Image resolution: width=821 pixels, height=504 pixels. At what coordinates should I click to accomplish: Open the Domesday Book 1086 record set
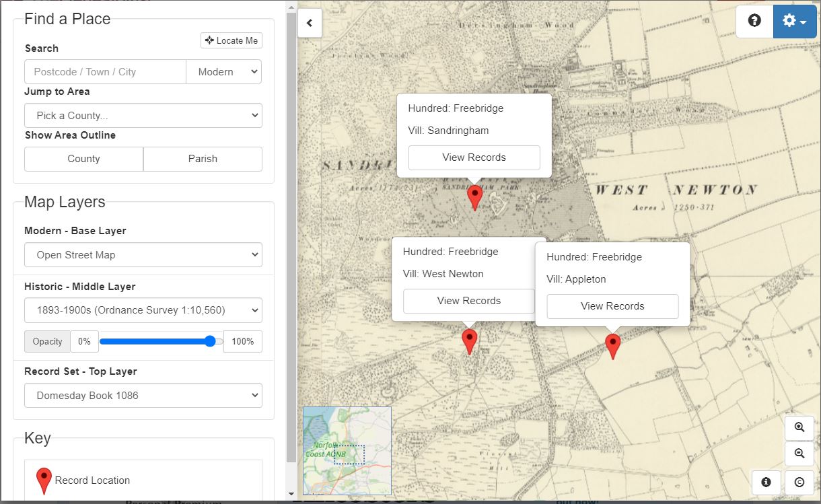(x=143, y=396)
